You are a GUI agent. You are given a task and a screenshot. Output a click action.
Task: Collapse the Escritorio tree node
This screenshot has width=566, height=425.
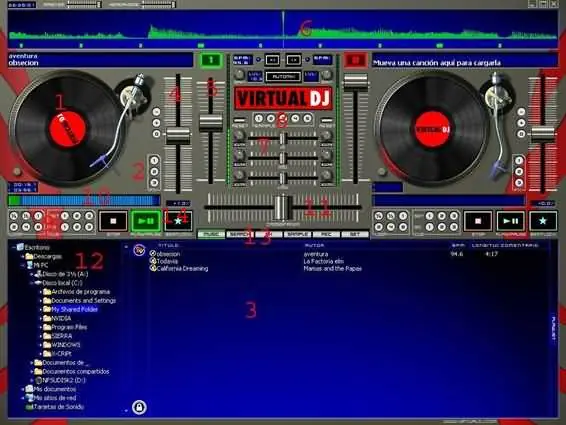click(14, 248)
